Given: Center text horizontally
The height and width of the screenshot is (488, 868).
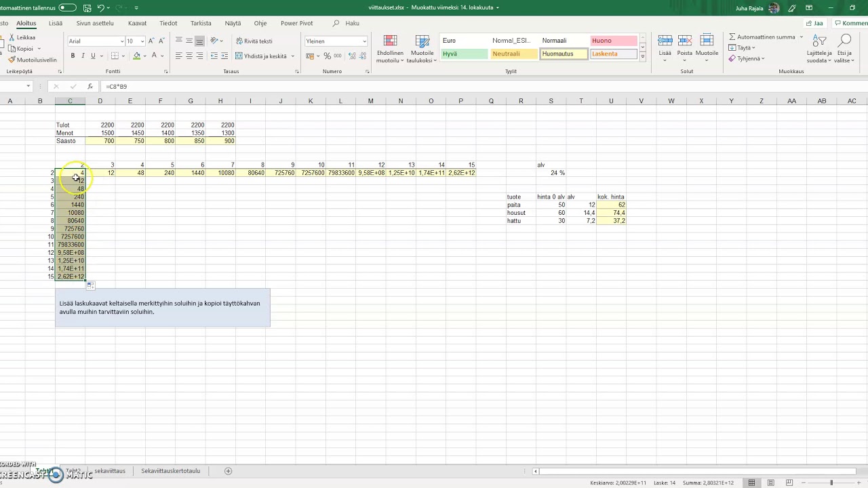Looking at the screenshot, I should point(189,56).
